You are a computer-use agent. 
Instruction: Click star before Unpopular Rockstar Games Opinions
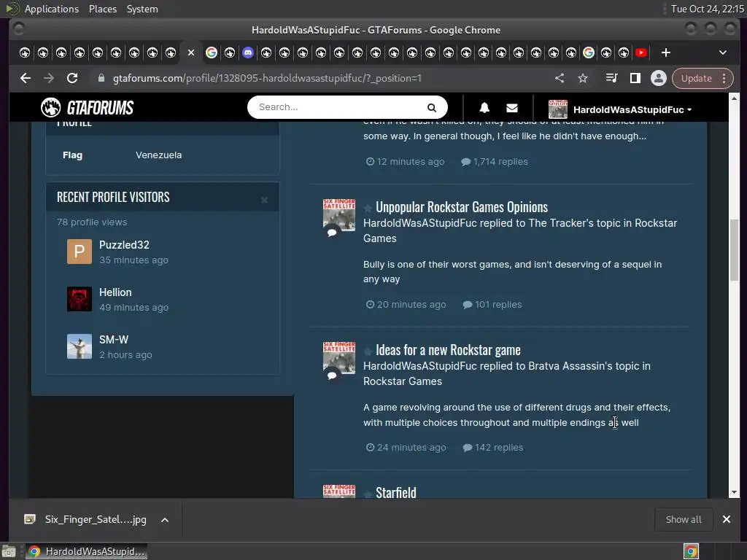pyautogui.click(x=368, y=208)
